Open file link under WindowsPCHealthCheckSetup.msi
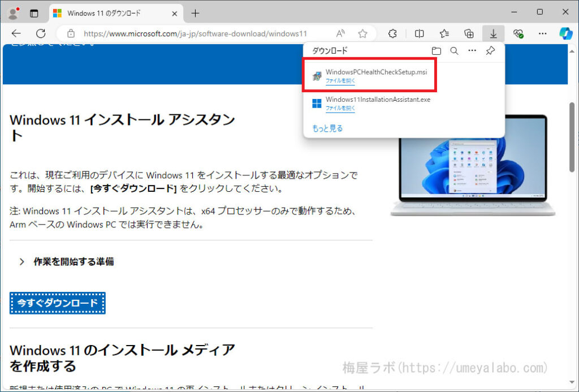Screen dimensions: 579x392 pyautogui.click(x=340, y=80)
